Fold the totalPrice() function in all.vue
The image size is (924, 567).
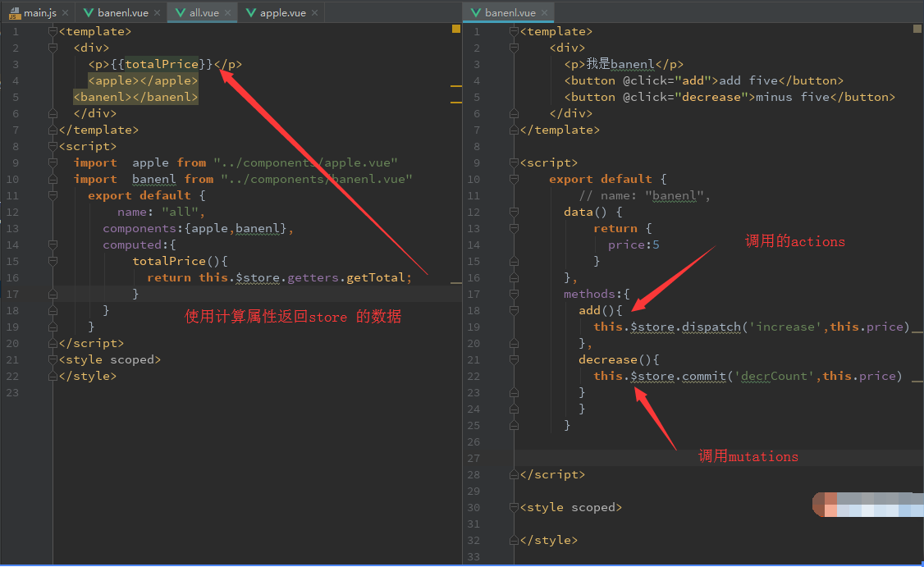click(x=53, y=261)
